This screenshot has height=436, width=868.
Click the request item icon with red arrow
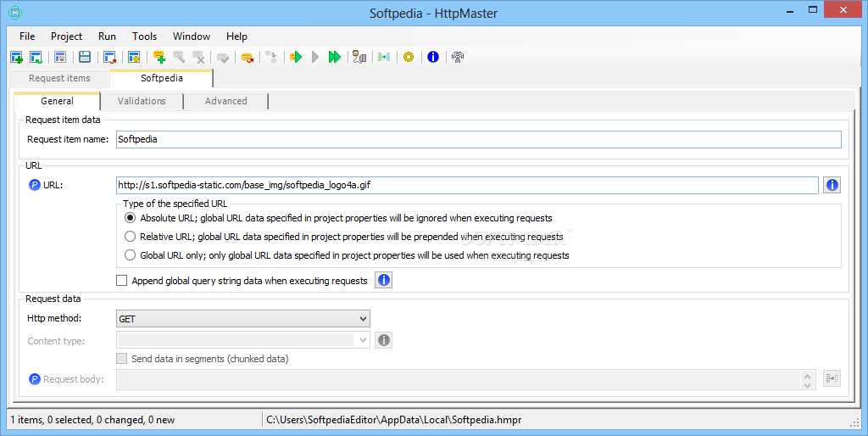click(248, 57)
